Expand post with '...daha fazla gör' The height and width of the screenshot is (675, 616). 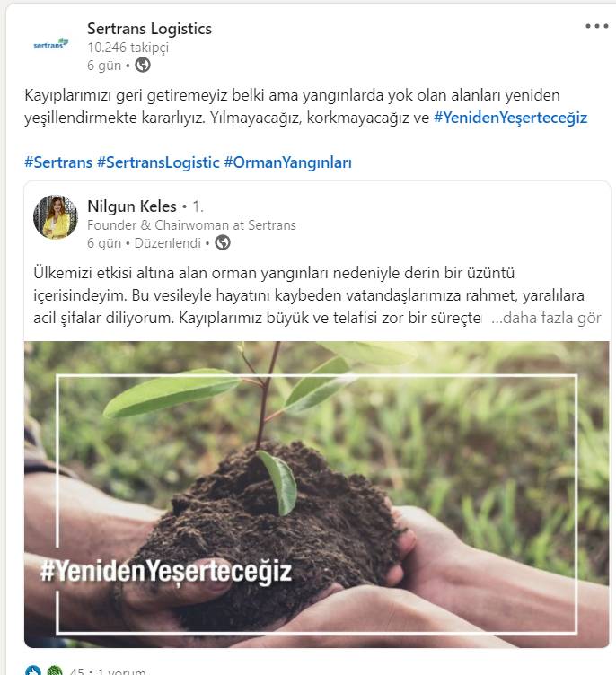tap(546, 318)
